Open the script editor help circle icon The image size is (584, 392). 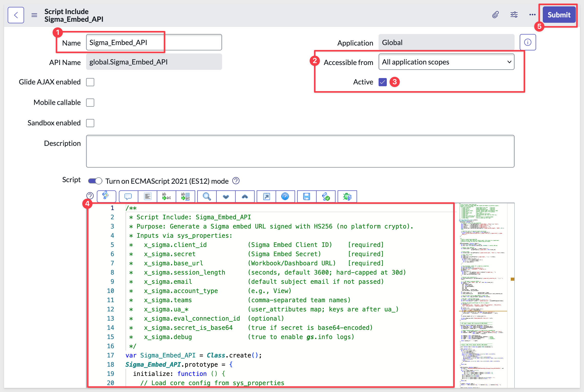(x=90, y=196)
